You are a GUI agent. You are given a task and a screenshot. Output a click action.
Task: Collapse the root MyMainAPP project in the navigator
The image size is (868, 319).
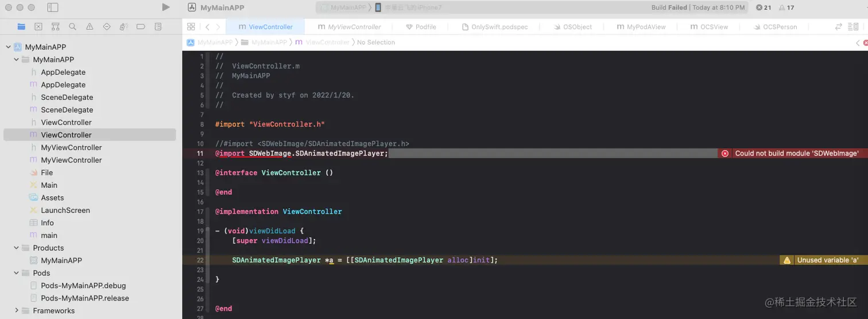8,47
